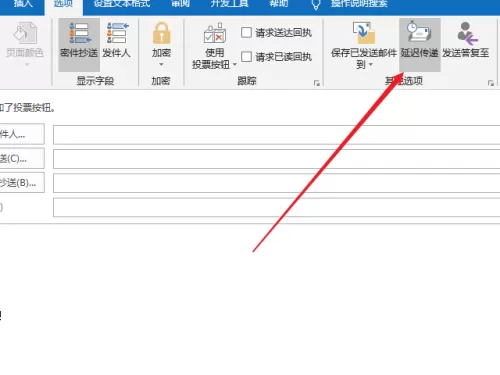Click the 加密 encrypt lock icon
Screen dimensions: 500x375
click(161, 33)
